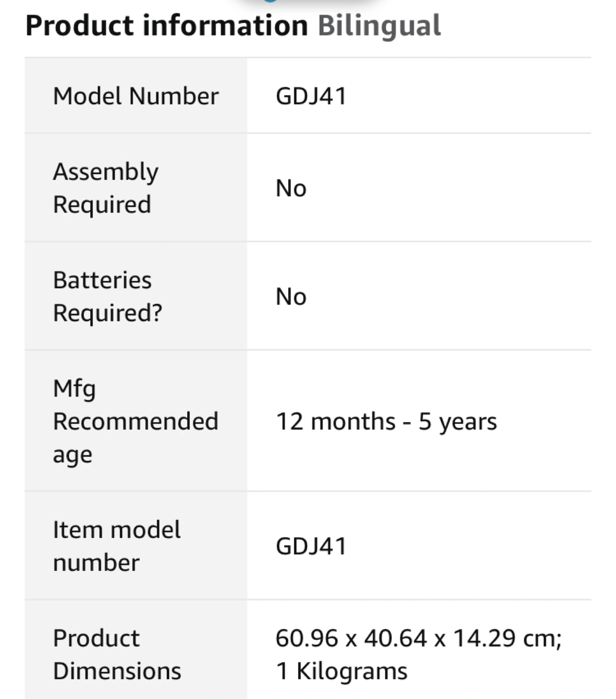Click the word Assembly in the second row
Image resolution: width=616 pixels, height=699 pixels.
coord(106,172)
